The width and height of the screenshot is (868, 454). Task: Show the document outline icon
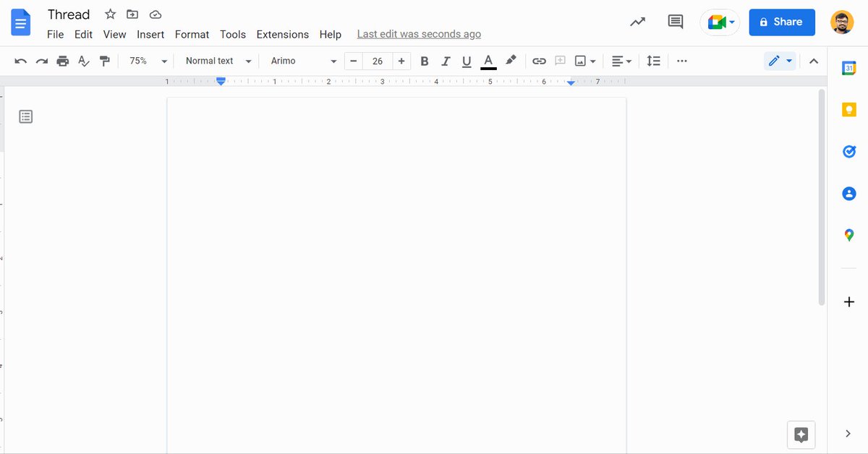(x=26, y=116)
